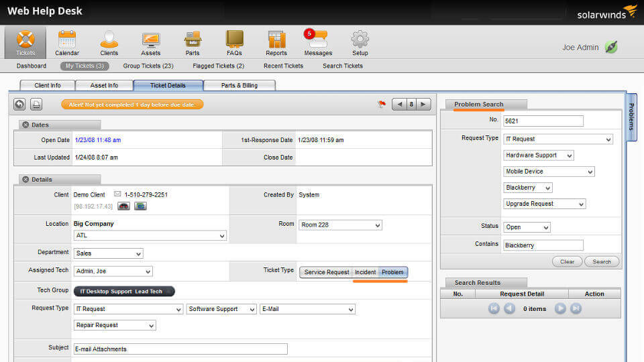Set Ticket Type to Service Request

tap(327, 272)
